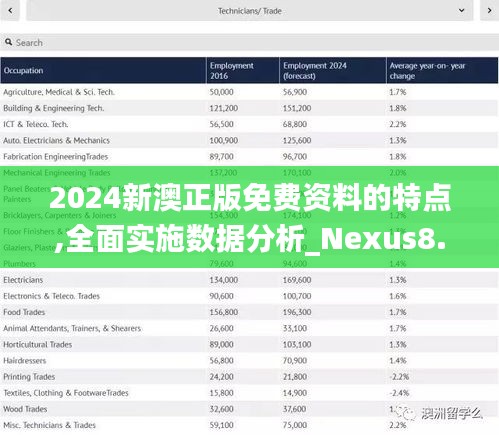Select ICT & Teleco. Tech. row
Viewport: 499px width, 435px height.
tap(249, 124)
